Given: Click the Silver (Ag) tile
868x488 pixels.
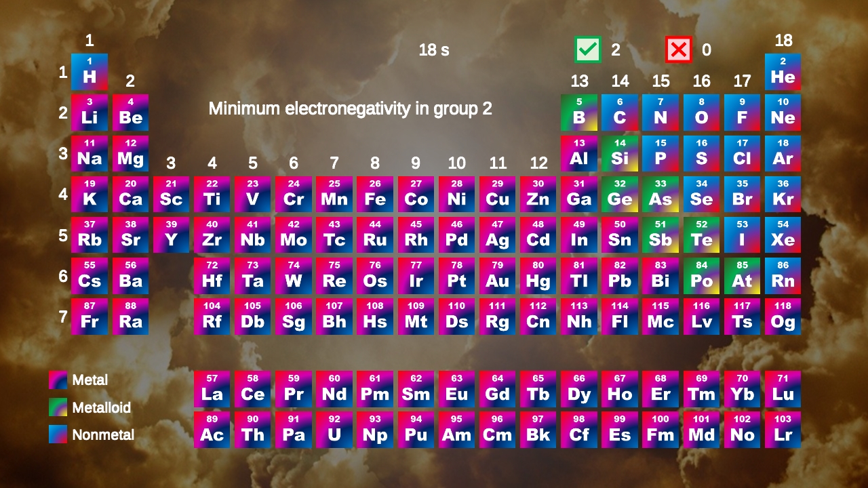Looking at the screenshot, I should pyautogui.click(x=498, y=235).
